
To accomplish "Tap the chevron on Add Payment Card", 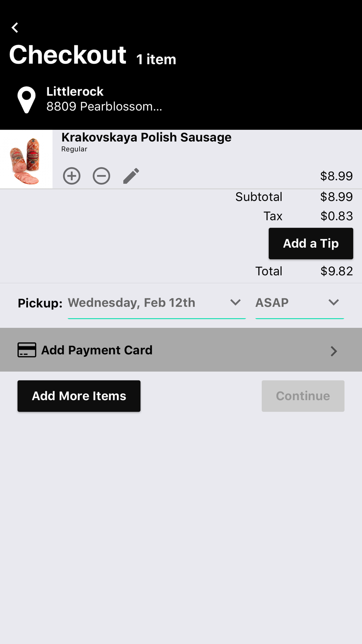I will (334, 351).
